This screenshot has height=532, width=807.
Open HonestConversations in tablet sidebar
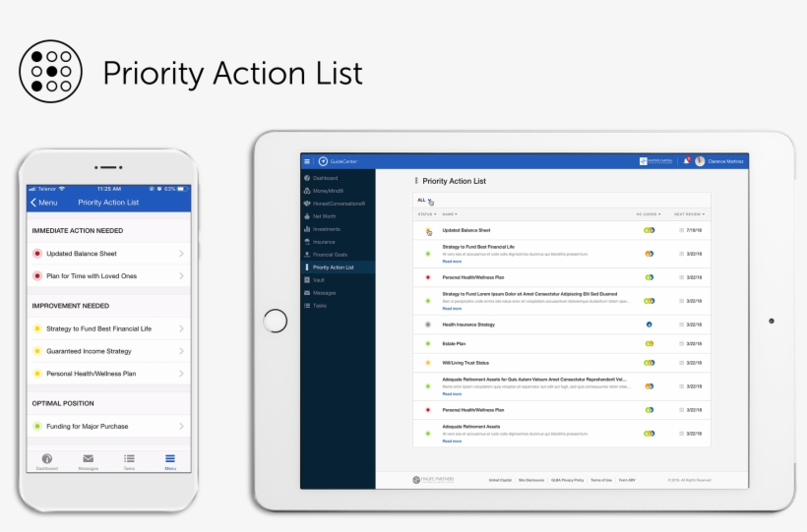click(339, 204)
